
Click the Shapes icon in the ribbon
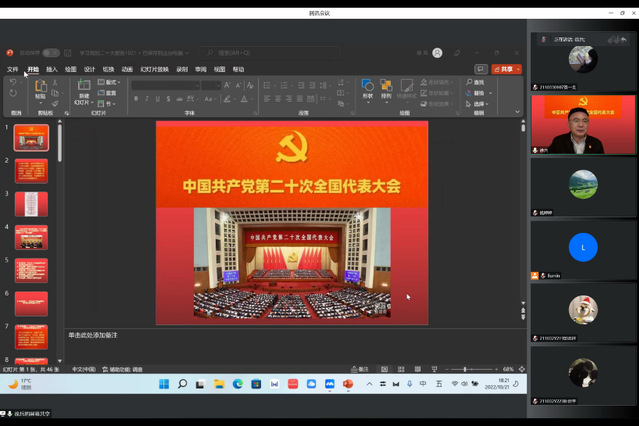click(368, 86)
